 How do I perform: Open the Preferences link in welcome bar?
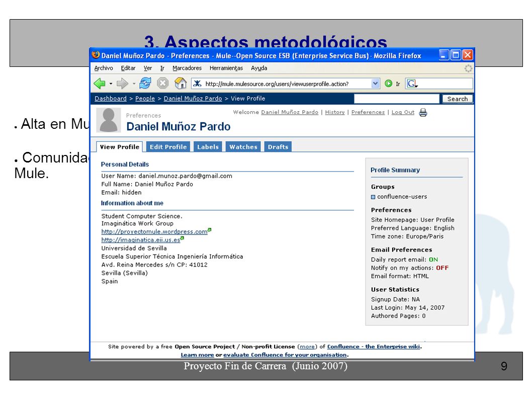368,112
